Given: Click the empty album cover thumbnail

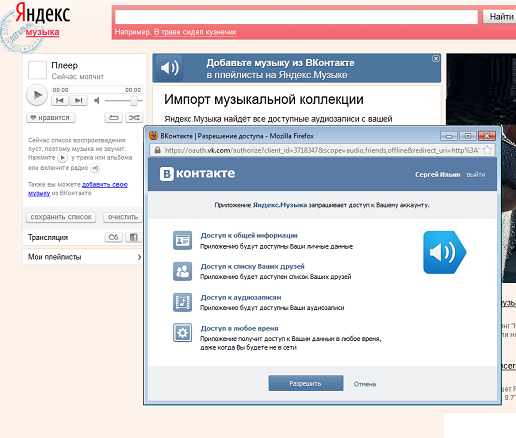Looking at the screenshot, I should [37, 70].
